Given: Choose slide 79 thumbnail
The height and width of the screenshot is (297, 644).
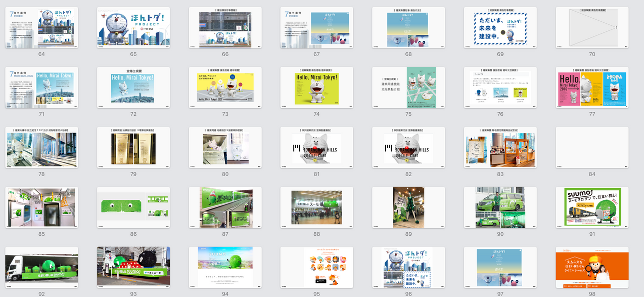Looking at the screenshot, I should coord(133,148).
